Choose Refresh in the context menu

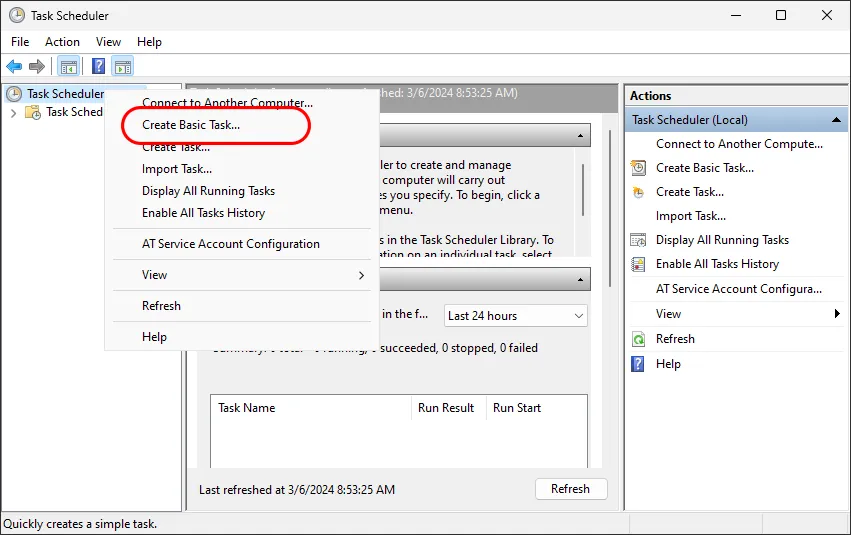point(242,306)
